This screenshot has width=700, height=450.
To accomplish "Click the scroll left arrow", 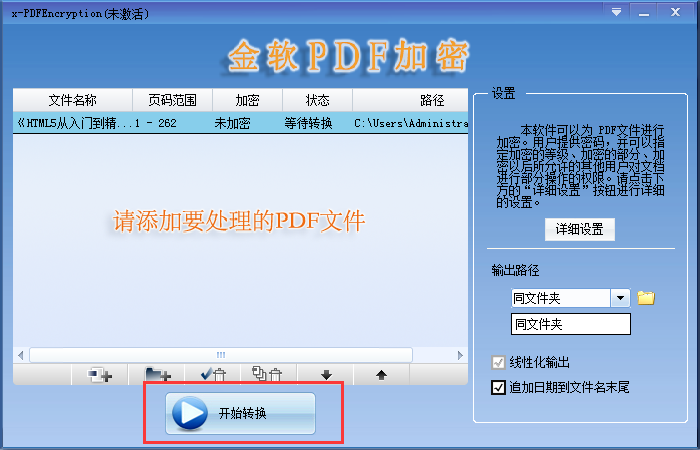I will (21, 355).
